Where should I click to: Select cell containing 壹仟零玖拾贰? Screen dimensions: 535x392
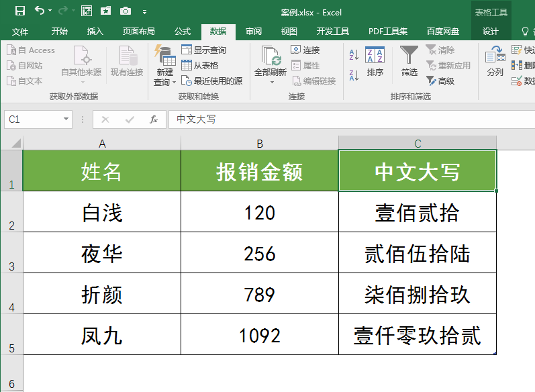418,335
